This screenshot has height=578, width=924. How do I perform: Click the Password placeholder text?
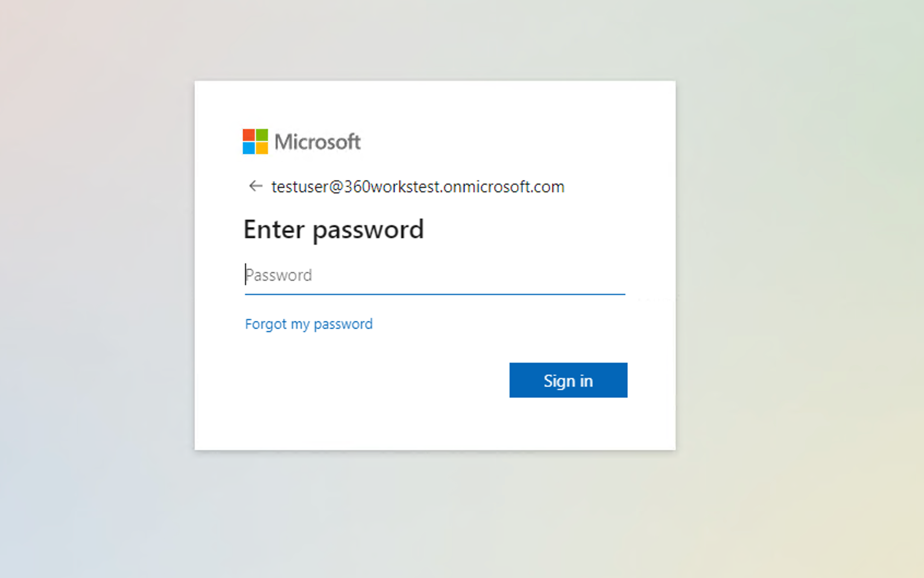(279, 275)
